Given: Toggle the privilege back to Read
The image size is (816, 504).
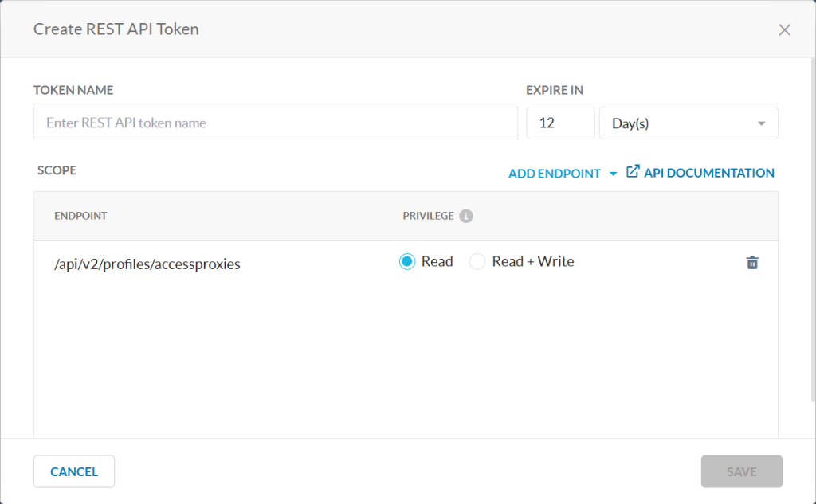Looking at the screenshot, I should (x=407, y=261).
